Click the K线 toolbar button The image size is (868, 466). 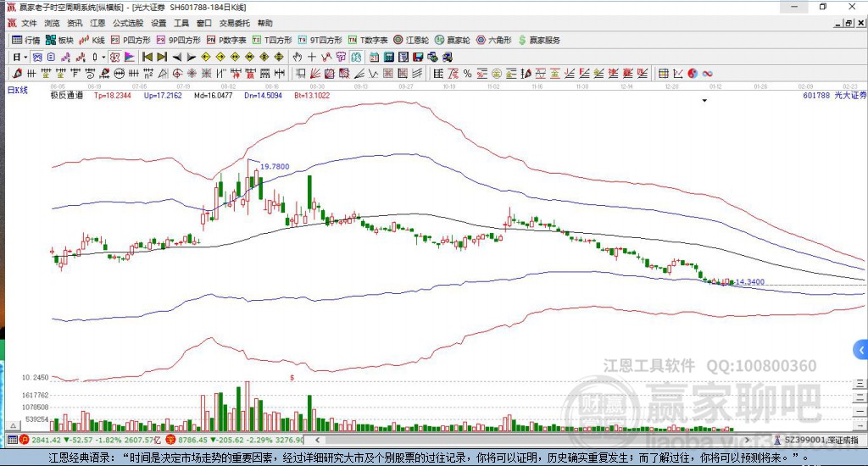pos(92,40)
